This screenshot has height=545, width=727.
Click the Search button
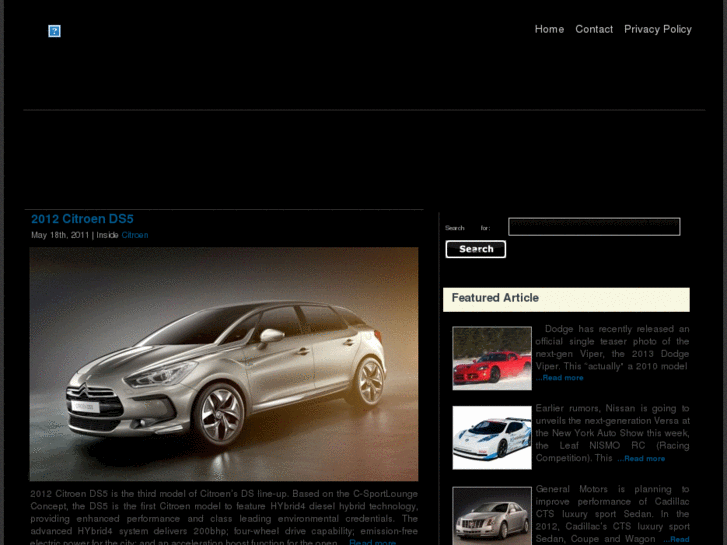476,249
